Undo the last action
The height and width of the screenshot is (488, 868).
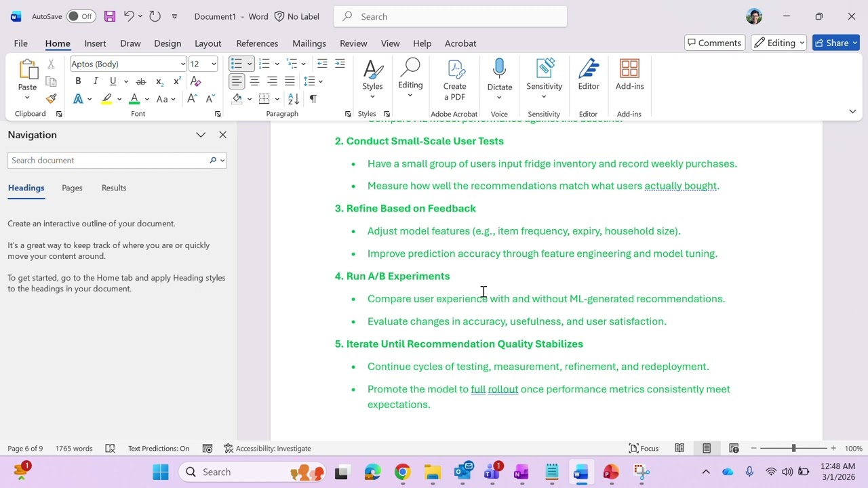tap(128, 16)
